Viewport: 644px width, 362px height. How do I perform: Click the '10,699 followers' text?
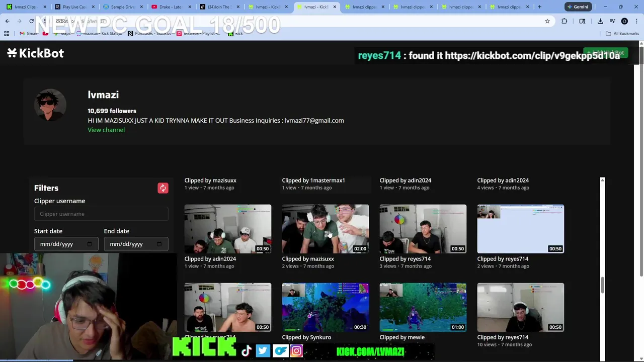pos(112,111)
